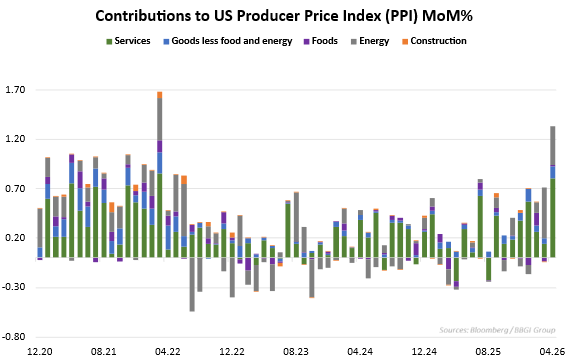
Task: Click the 12.20 x-axis date label
Action: tap(40, 351)
